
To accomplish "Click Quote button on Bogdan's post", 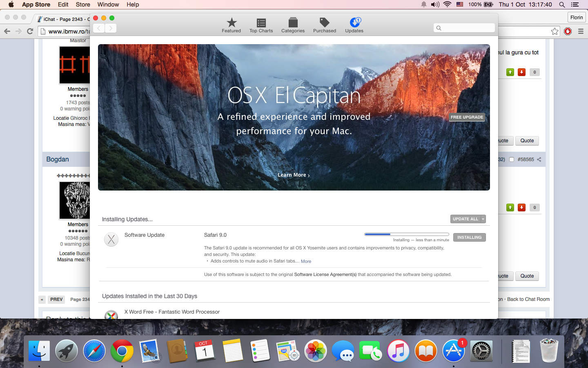I will (527, 276).
